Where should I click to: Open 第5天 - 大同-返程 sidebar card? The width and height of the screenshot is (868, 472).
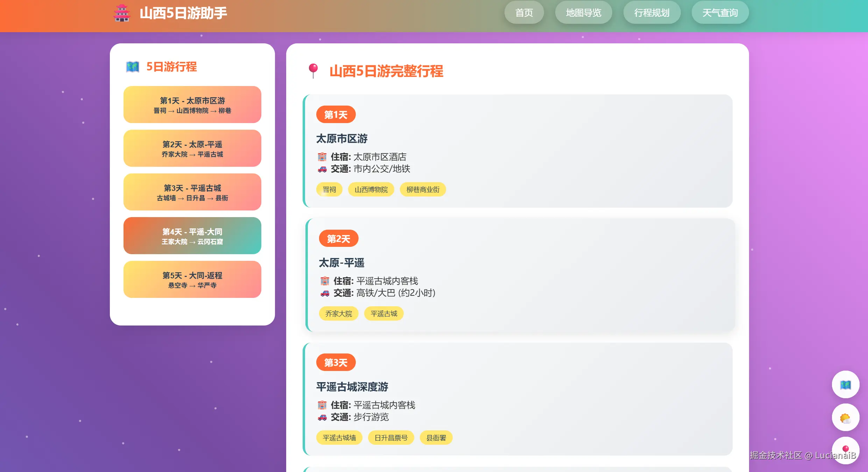pos(192,279)
